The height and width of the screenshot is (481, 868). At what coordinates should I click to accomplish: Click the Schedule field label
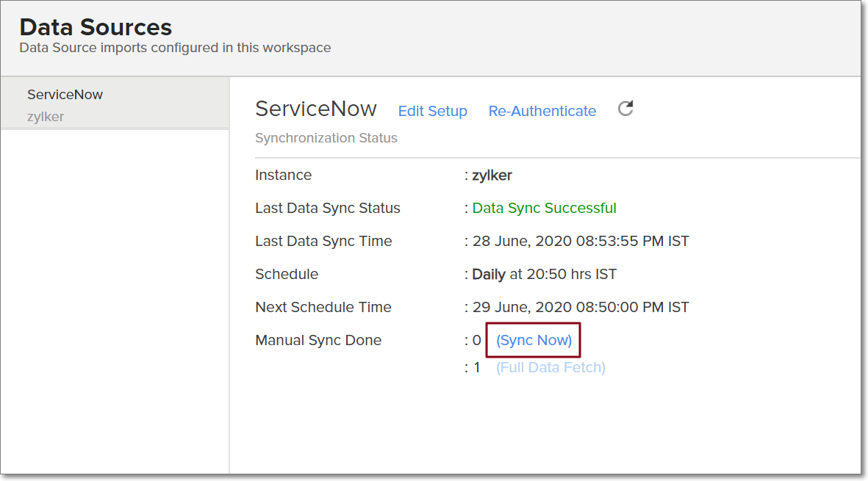pos(286,274)
